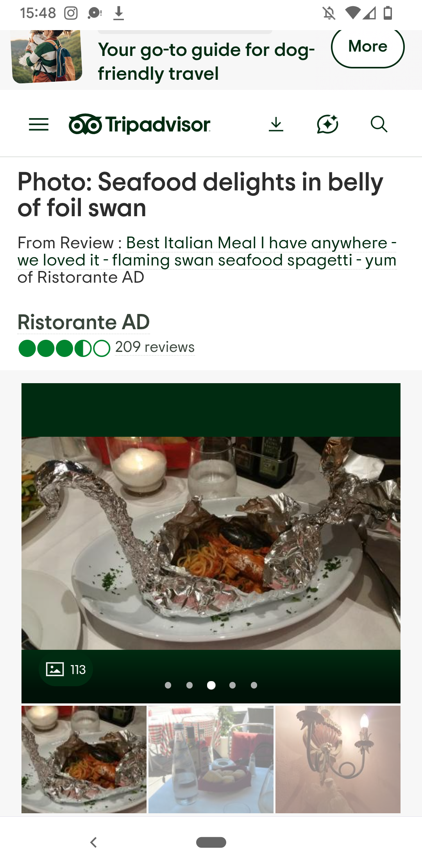Open the hamburger menu icon

pyautogui.click(x=39, y=124)
